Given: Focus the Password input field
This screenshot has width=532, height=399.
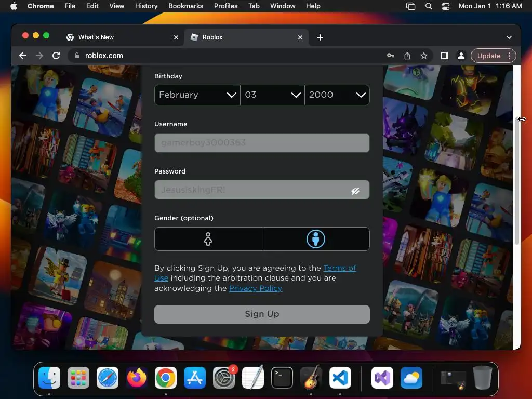Looking at the screenshot, I should (x=262, y=190).
